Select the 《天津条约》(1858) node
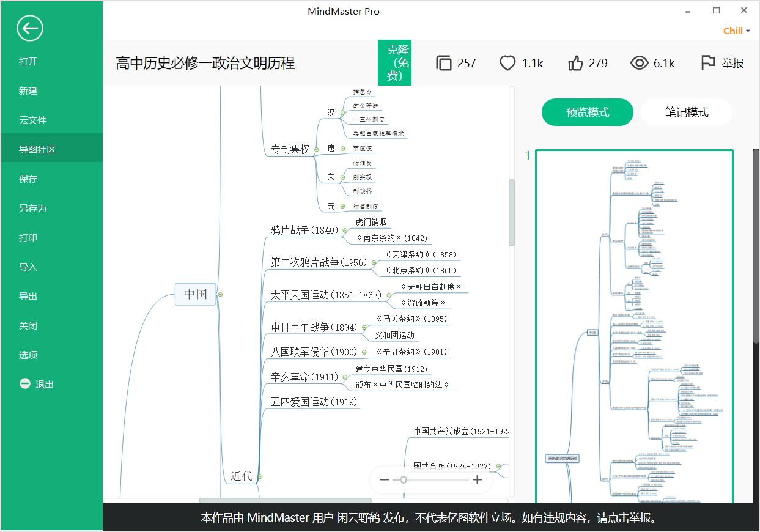 click(420, 254)
